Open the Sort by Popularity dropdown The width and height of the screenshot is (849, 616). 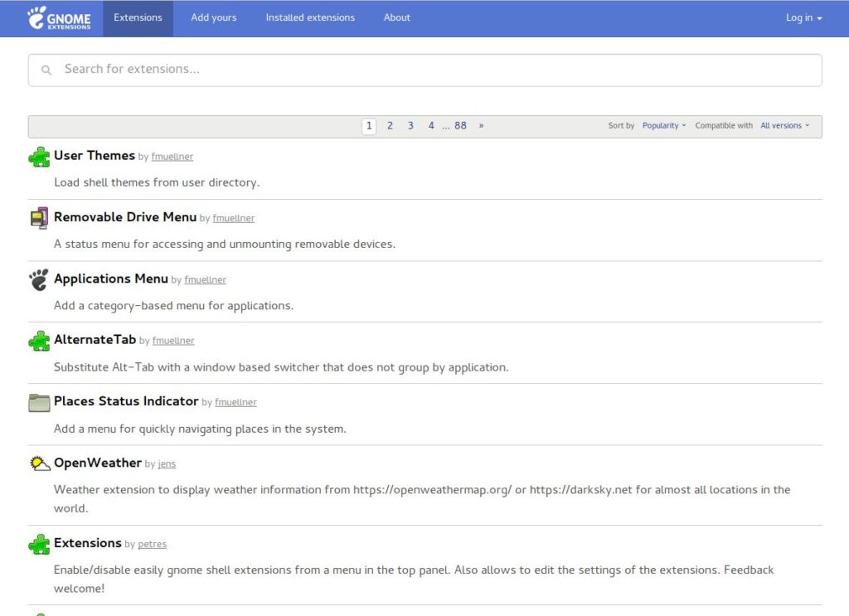click(x=664, y=125)
